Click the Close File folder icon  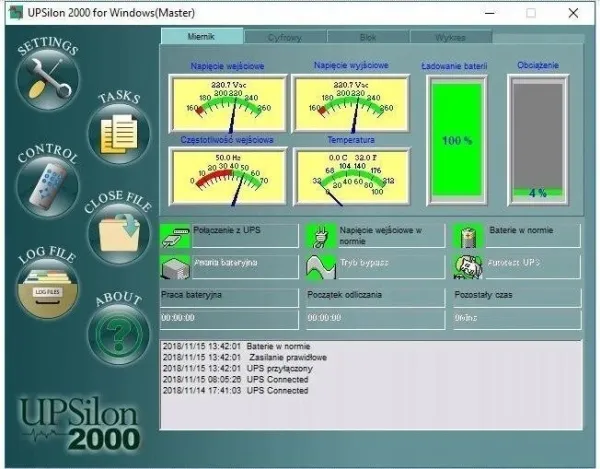[119, 230]
